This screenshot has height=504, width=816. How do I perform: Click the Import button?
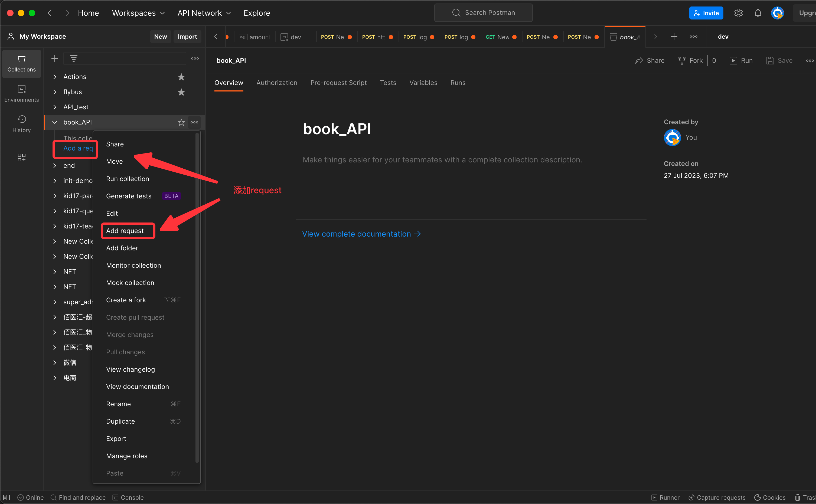[187, 37]
